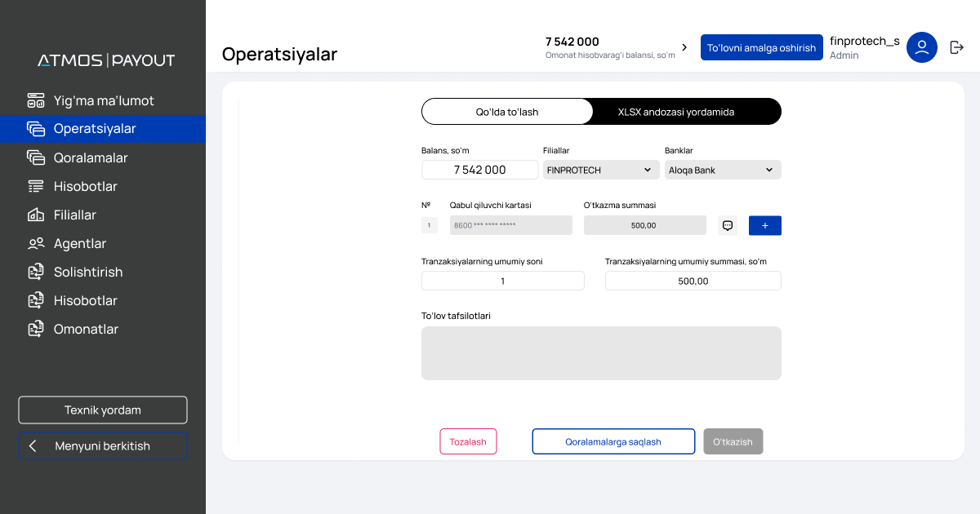Image resolution: width=980 pixels, height=514 pixels.
Task: Click the comment icon beside transfer amount
Action: pyautogui.click(x=728, y=225)
